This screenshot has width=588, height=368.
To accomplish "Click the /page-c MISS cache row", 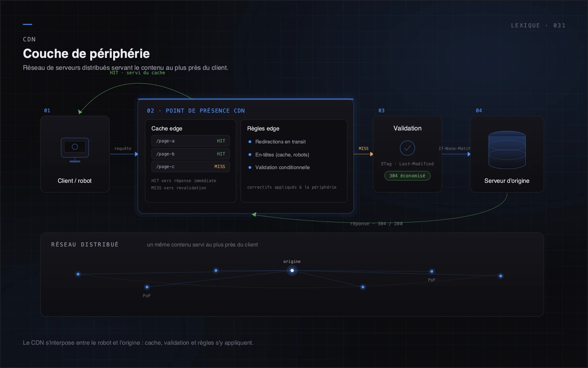I will pyautogui.click(x=191, y=167).
